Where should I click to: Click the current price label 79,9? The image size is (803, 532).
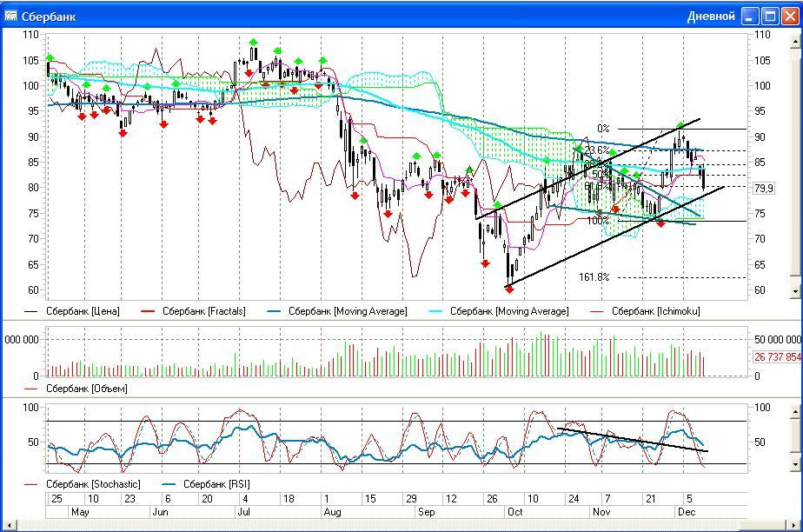[764, 189]
